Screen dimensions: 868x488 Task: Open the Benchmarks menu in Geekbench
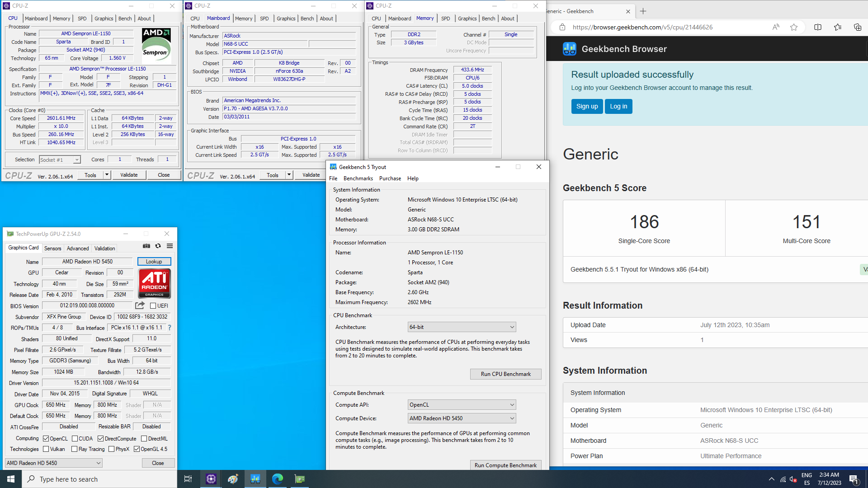pos(358,178)
